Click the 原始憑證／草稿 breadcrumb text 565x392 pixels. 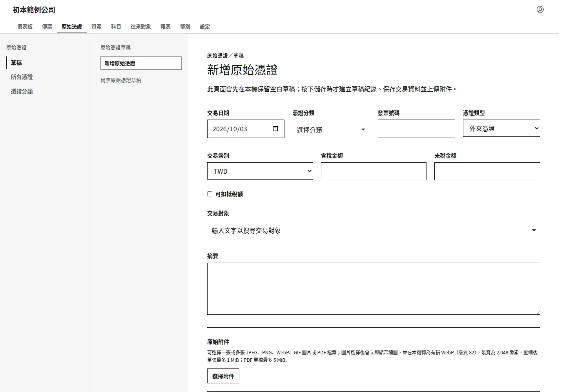[226, 56]
